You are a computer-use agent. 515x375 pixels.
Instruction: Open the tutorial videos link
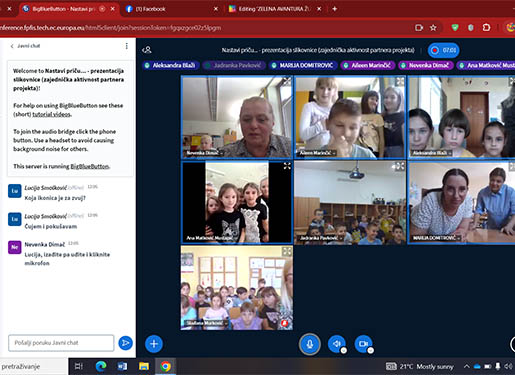52,114
